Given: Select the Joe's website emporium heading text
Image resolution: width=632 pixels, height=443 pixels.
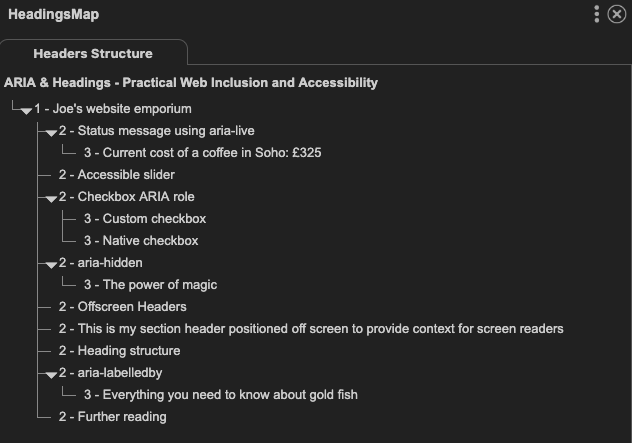Looking at the screenshot, I should pos(113,109).
